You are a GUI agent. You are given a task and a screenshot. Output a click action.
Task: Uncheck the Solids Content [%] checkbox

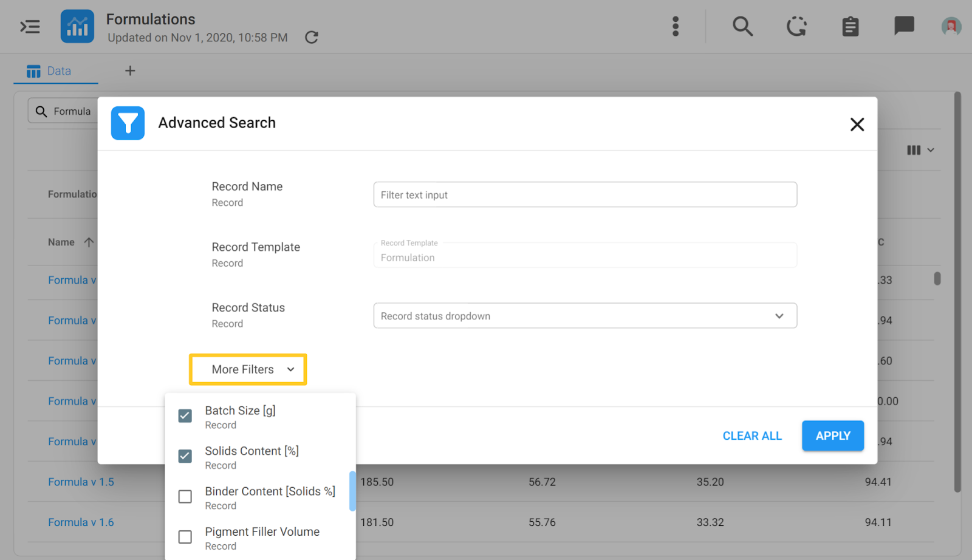[x=185, y=456]
